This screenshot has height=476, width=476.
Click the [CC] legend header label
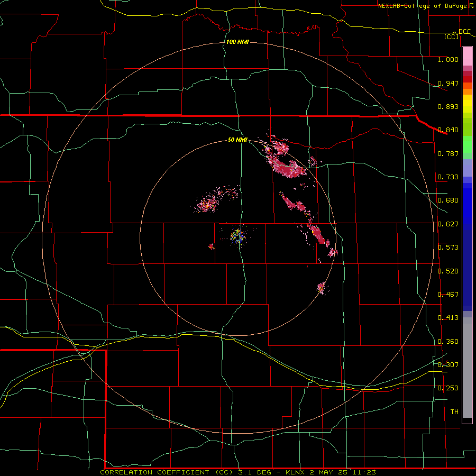tap(452, 37)
